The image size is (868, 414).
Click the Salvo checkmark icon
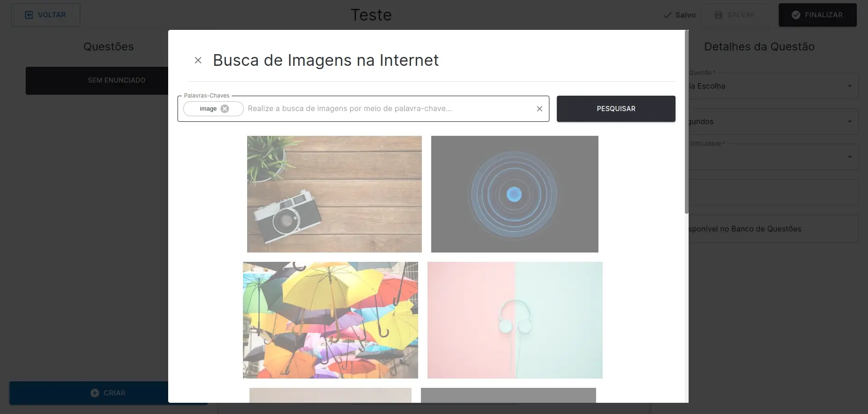pos(668,15)
